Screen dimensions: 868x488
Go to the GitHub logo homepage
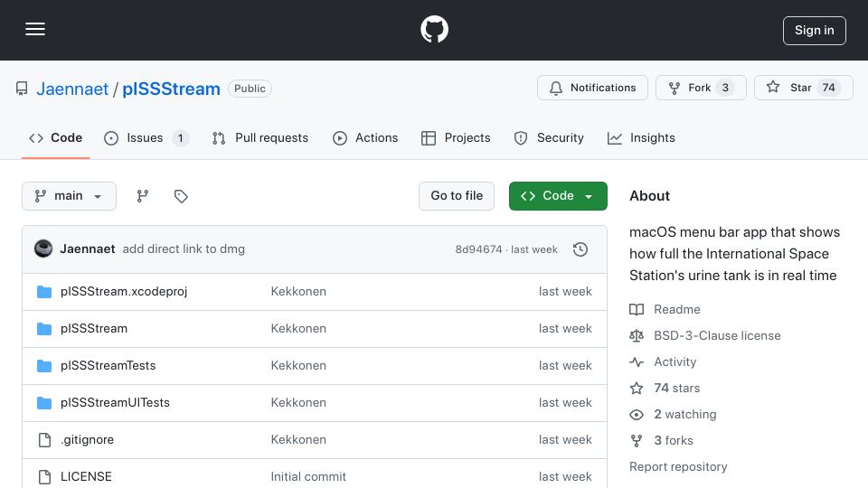point(434,29)
